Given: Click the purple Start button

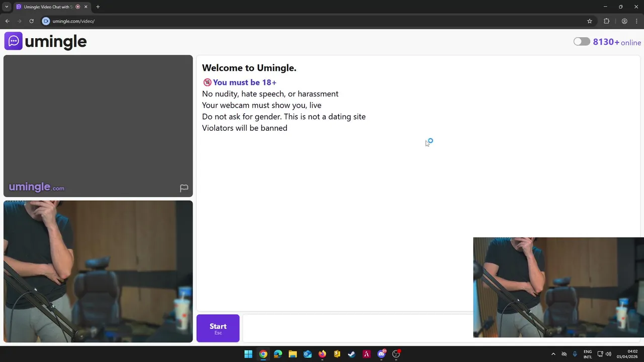Looking at the screenshot, I should pos(218,328).
